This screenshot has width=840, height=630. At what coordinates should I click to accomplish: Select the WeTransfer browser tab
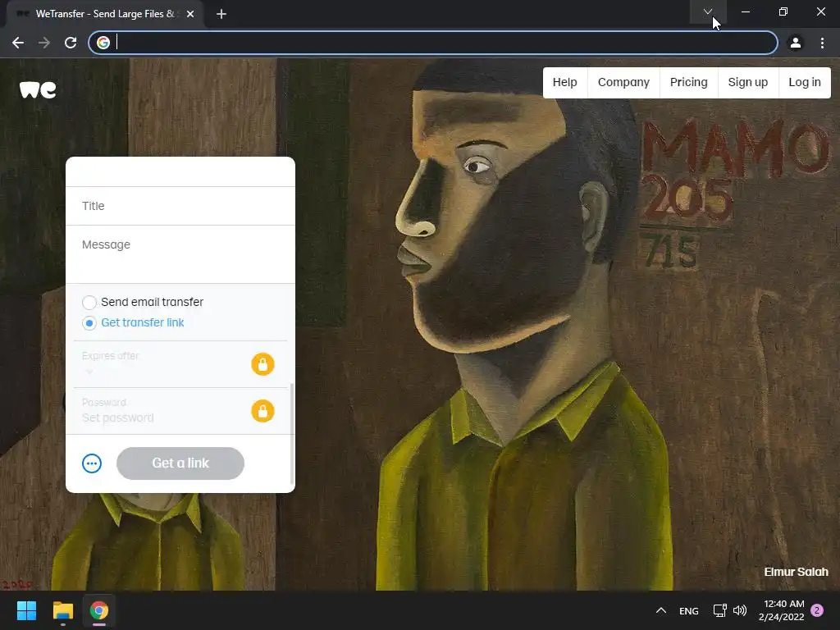point(104,14)
